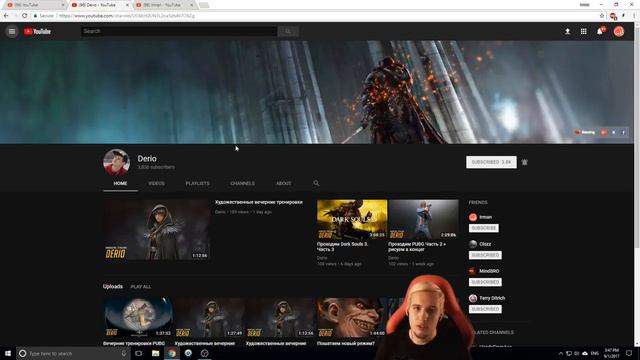The width and height of the screenshot is (640, 360).
Task: Click the red extension icon in Chrome toolbar
Action: (613, 16)
